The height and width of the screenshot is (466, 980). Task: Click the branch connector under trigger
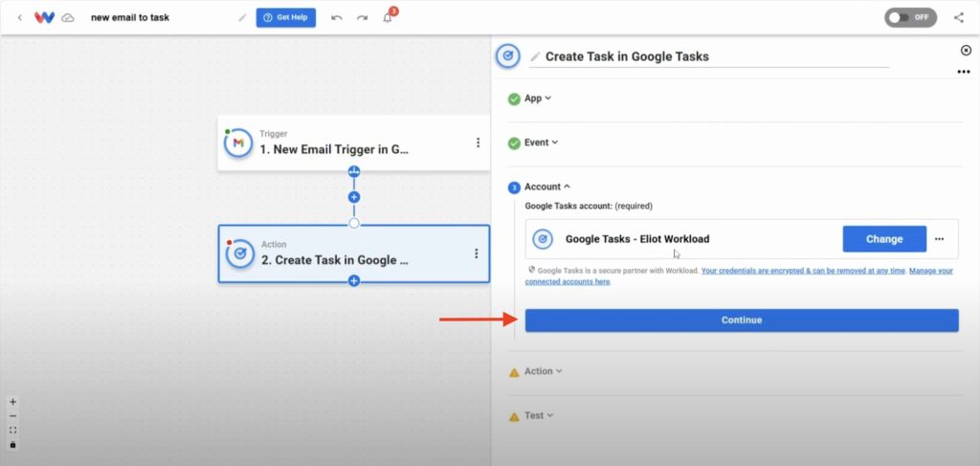point(354,171)
